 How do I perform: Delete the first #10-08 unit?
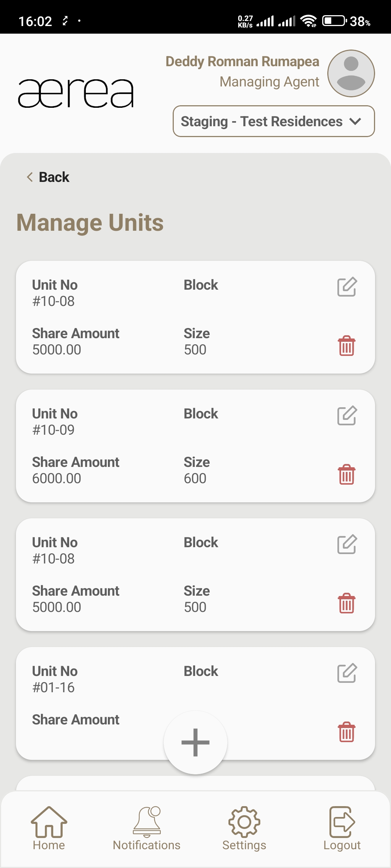click(x=346, y=346)
